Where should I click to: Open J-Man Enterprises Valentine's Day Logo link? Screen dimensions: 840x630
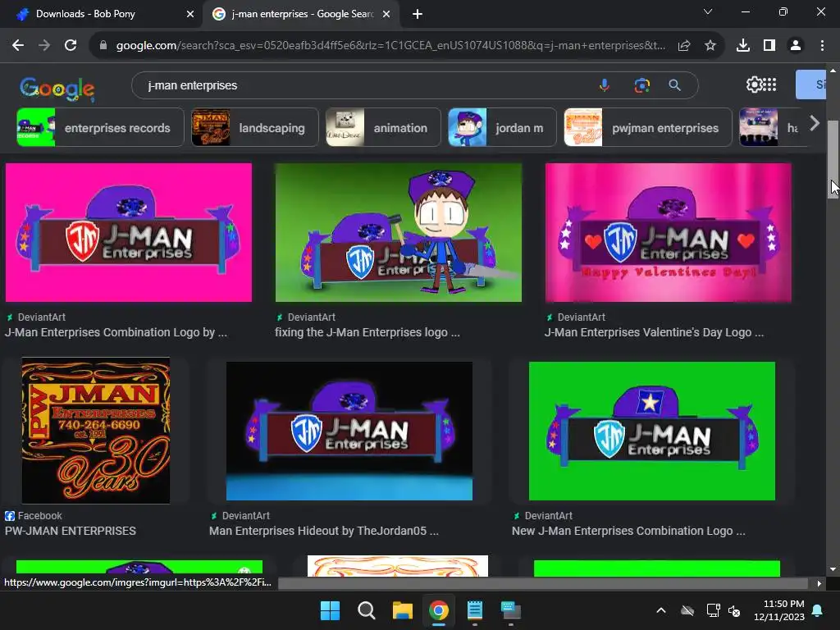point(654,332)
